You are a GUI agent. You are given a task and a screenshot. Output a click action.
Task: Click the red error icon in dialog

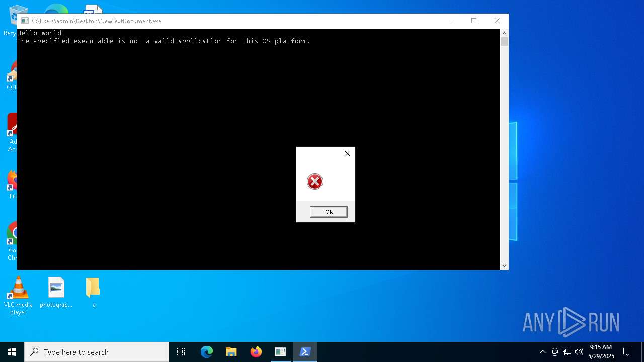[x=315, y=182]
